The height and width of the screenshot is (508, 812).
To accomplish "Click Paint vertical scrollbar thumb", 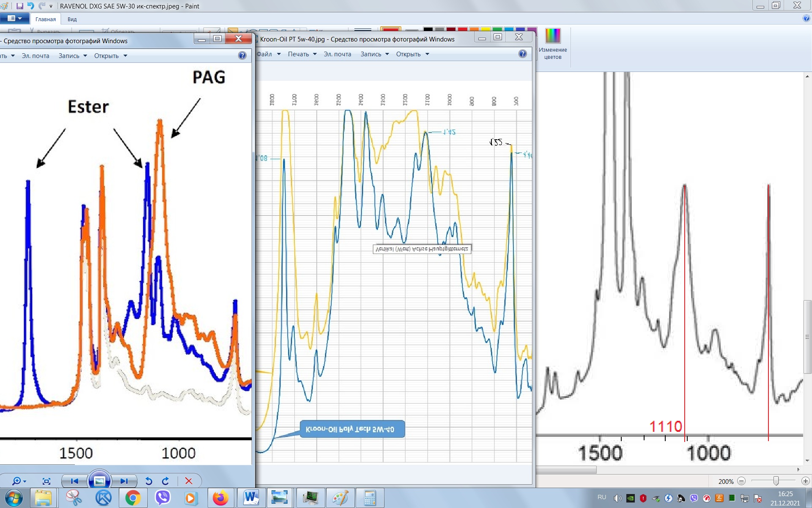I will (807, 337).
